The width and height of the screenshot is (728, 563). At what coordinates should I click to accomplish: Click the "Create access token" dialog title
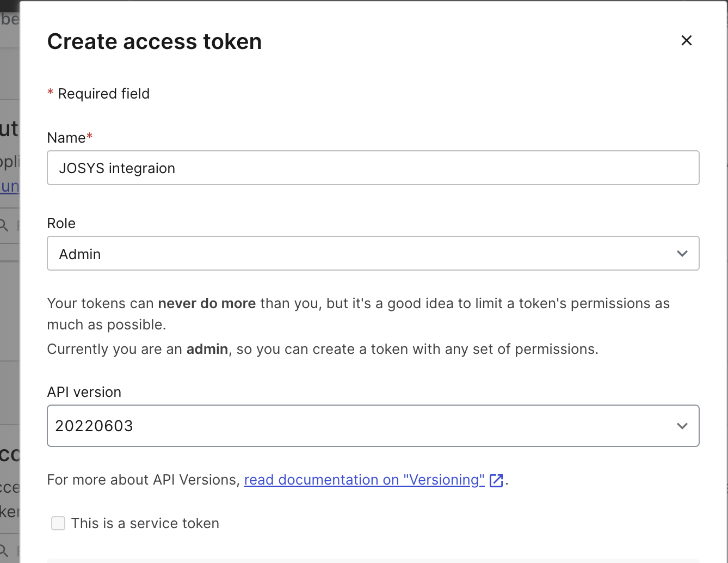pyautogui.click(x=155, y=41)
